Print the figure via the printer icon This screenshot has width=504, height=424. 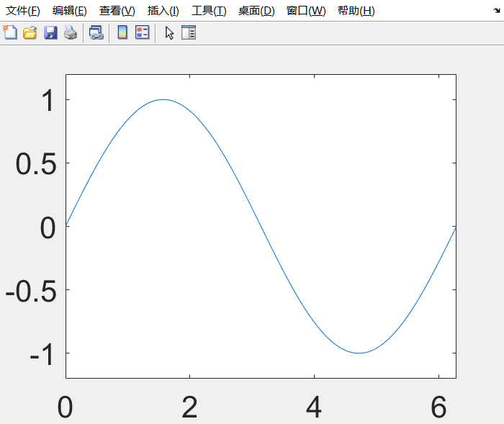pyautogui.click(x=71, y=33)
